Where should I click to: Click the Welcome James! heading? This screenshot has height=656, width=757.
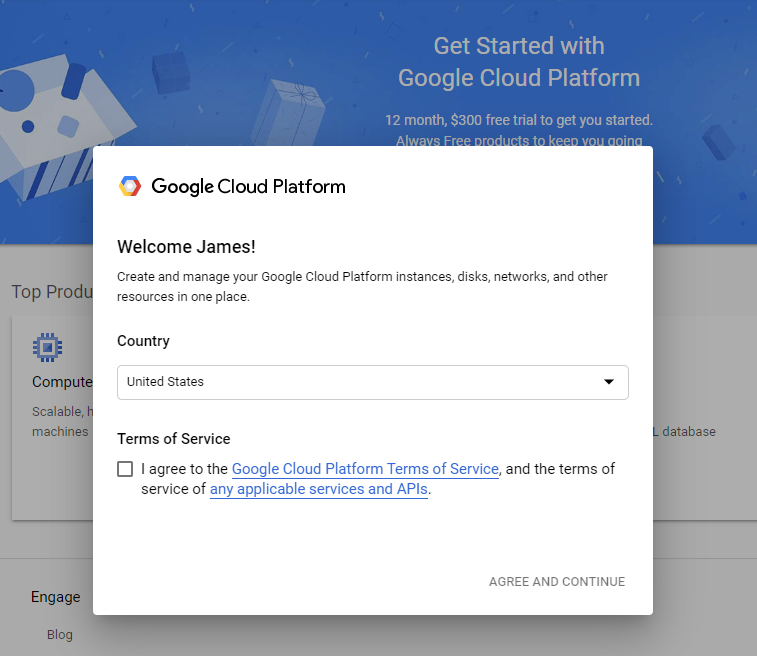point(186,247)
